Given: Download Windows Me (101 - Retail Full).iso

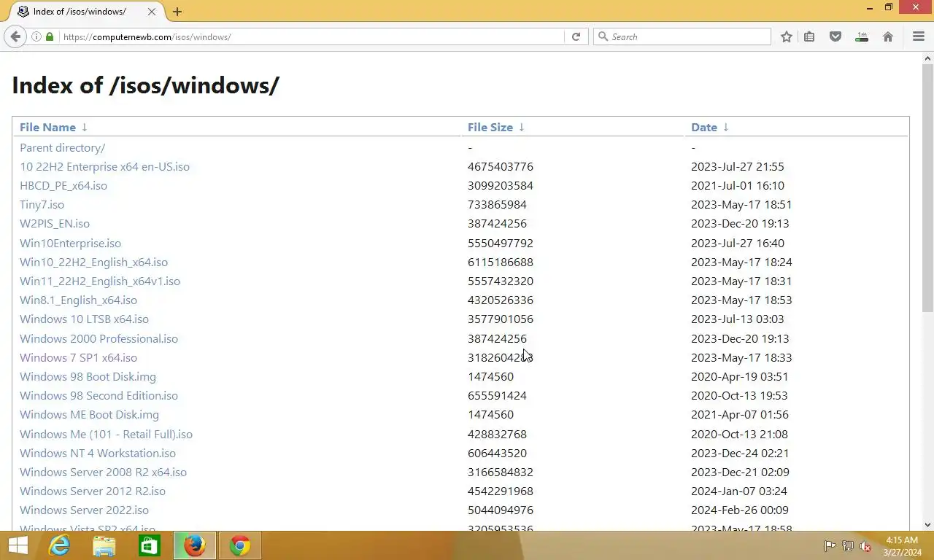Looking at the screenshot, I should [106, 434].
